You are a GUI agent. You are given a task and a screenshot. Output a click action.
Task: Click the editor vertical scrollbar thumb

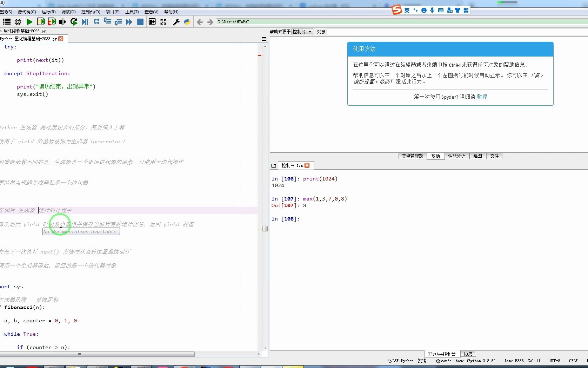[265, 229]
